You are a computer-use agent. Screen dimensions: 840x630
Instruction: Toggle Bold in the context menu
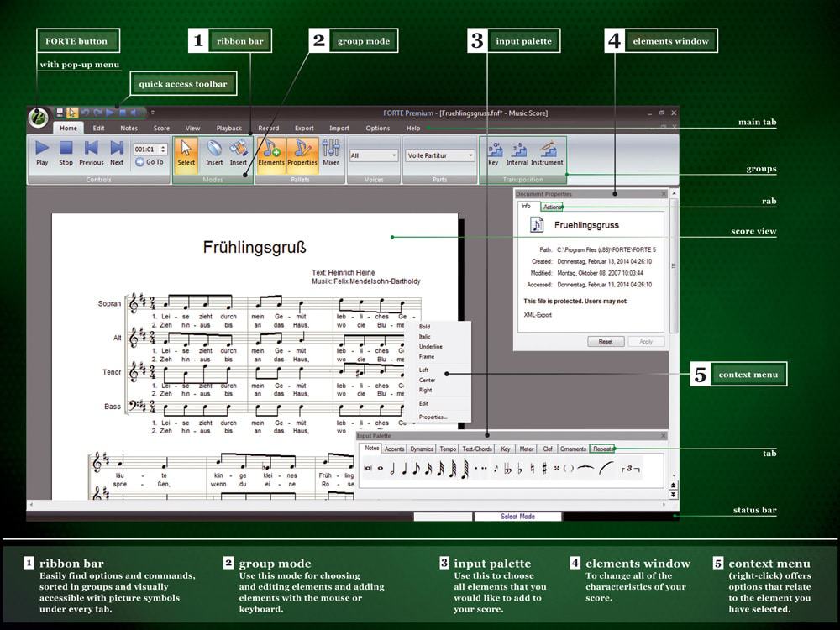click(424, 326)
